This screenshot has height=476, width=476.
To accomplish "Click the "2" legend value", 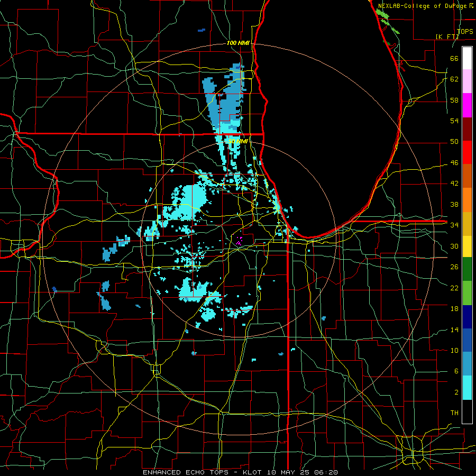I will (x=456, y=392).
